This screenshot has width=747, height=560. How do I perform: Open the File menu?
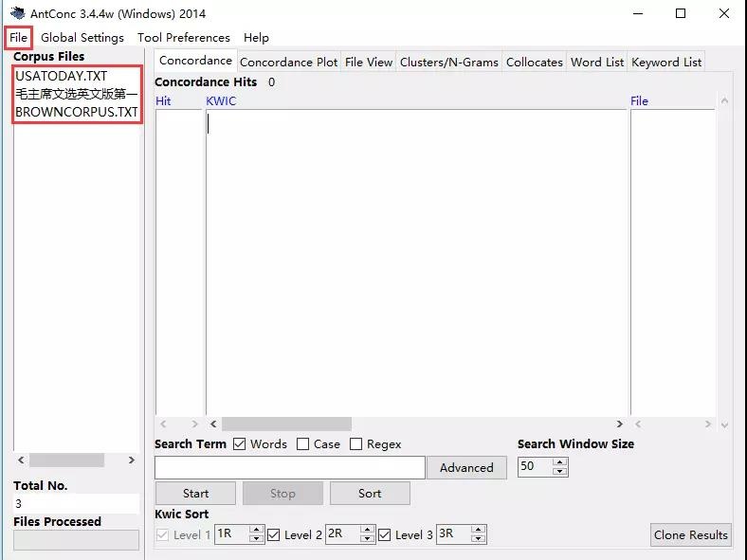(x=19, y=38)
